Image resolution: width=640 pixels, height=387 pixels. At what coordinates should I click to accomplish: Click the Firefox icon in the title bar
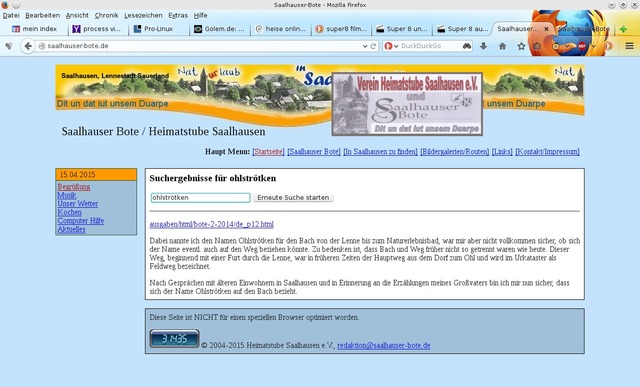pos(5,5)
